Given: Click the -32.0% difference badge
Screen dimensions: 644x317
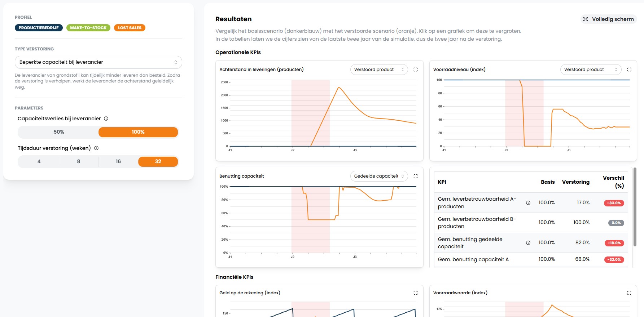Looking at the screenshot, I should (x=614, y=260).
